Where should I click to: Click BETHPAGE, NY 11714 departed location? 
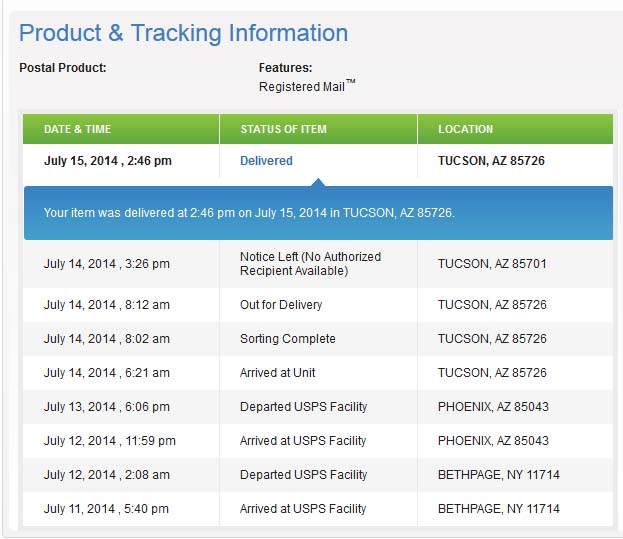[499, 475]
